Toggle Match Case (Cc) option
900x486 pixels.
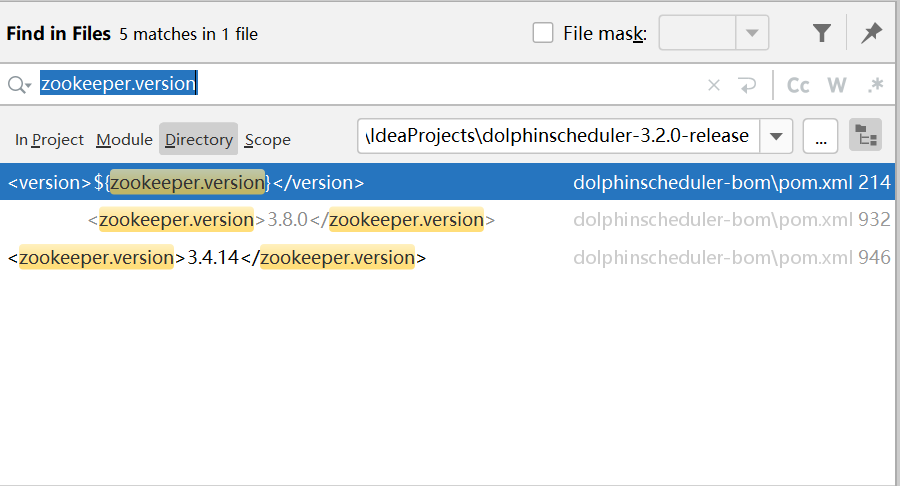pyautogui.click(x=798, y=85)
